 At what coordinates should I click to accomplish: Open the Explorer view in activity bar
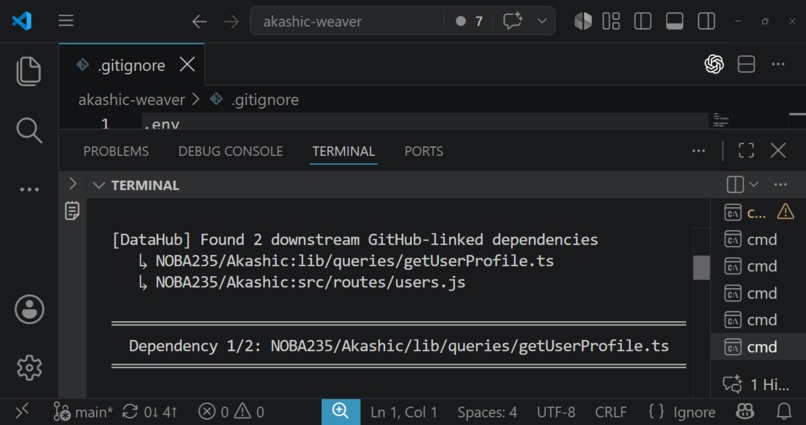coord(29,71)
